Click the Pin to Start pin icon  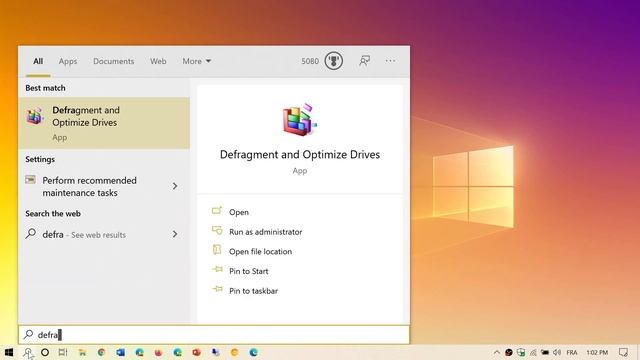coord(217,269)
